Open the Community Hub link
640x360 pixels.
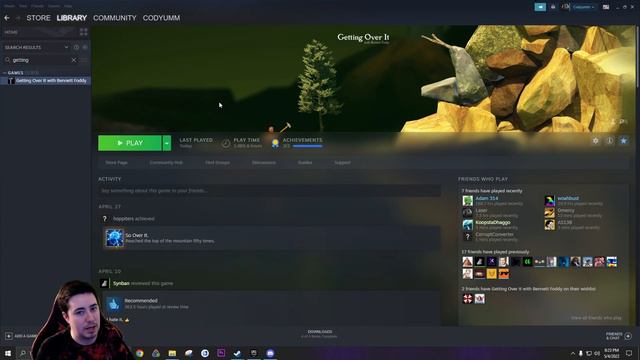click(166, 162)
